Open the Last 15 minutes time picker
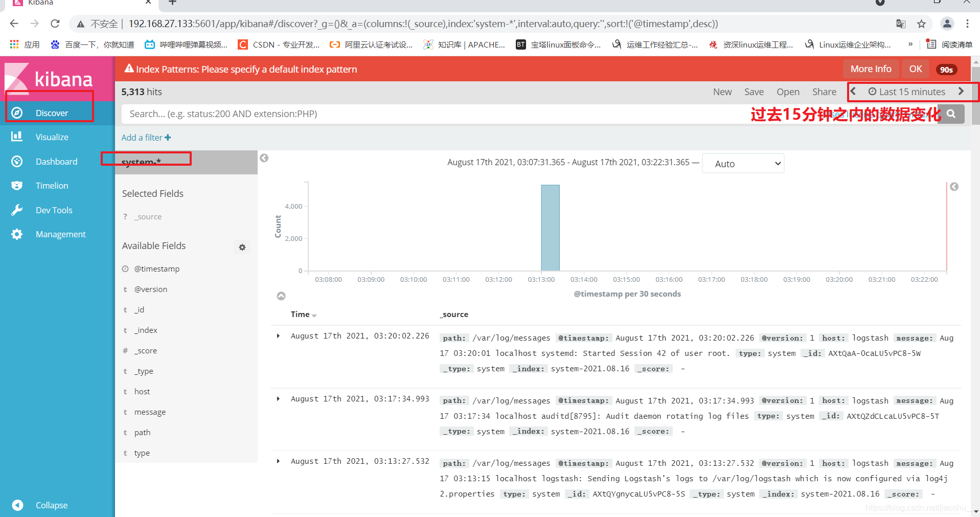Viewport: 980px width, 517px height. pyautogui.click(x=906, y=92)
